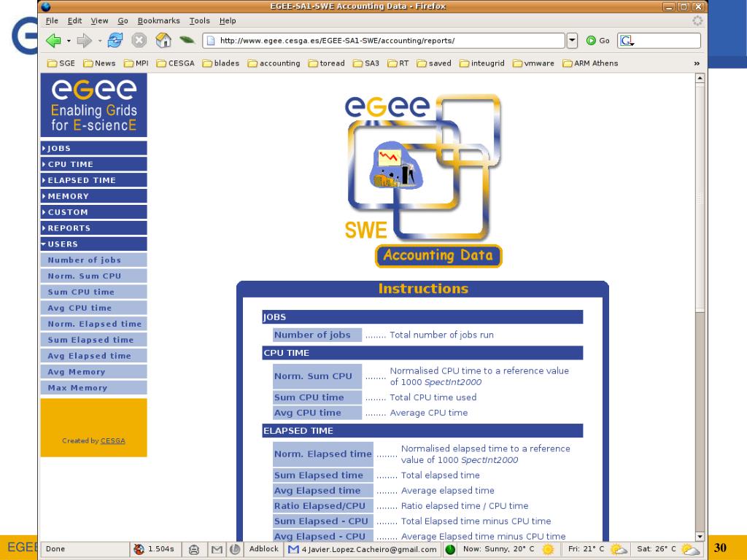The height and width of the screenshot is (560, 747).
Task: Open the Help menu
Action: (228, 20)
